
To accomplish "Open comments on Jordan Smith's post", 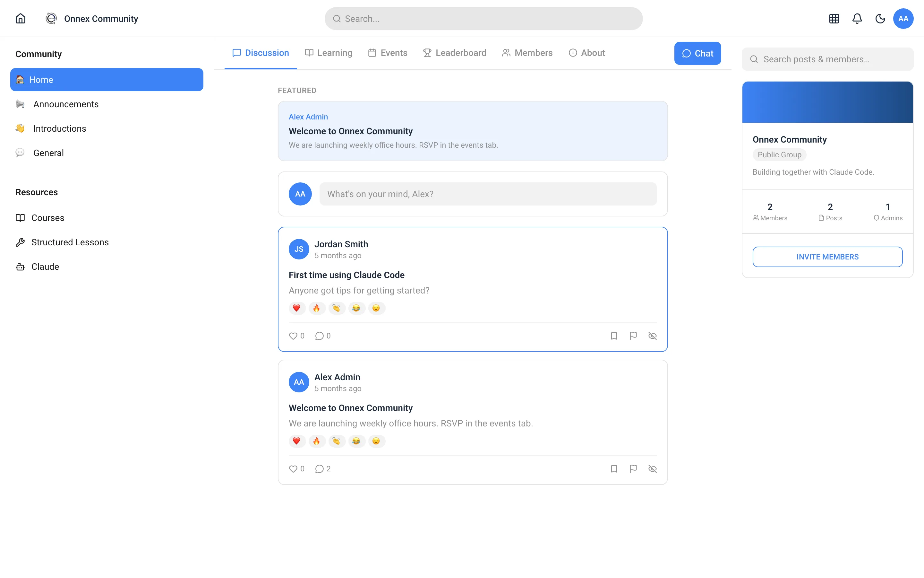I will tap(323, 336).
